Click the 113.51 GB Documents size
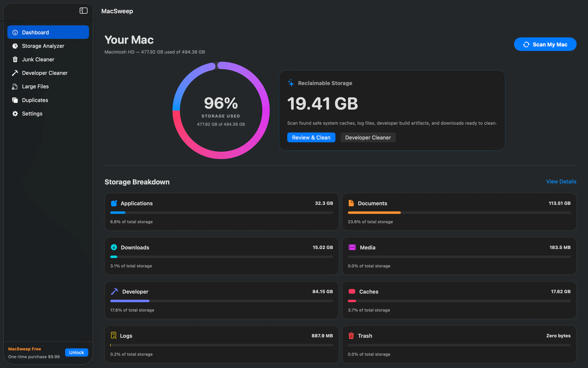 [x=559, y=203]
